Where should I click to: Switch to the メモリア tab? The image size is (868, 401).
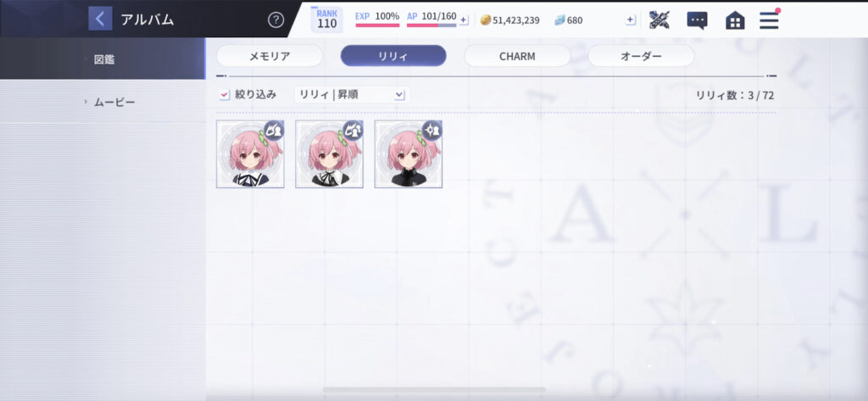(x=270, y=56)
